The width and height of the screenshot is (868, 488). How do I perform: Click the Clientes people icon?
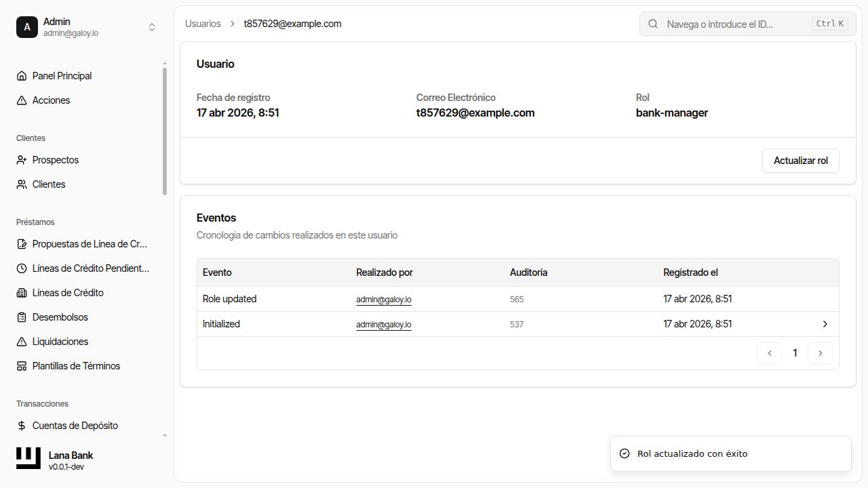coord(21,184)
